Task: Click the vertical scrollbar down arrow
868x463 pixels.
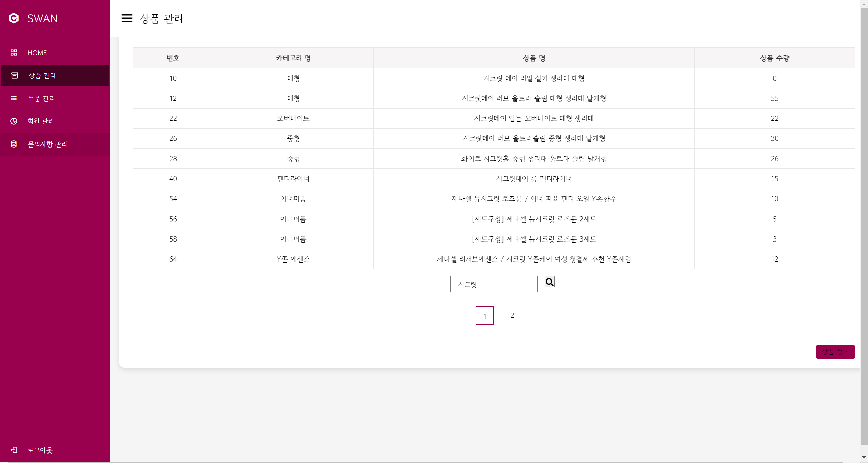Action: [864, 457]
